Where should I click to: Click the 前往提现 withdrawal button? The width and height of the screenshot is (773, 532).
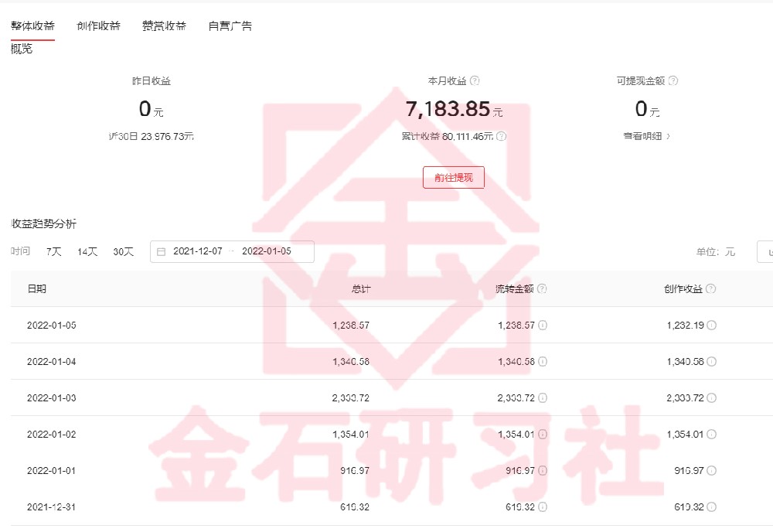452,177
